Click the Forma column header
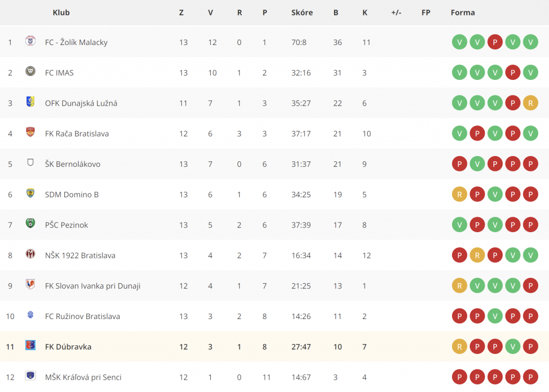 pos(463,13)
